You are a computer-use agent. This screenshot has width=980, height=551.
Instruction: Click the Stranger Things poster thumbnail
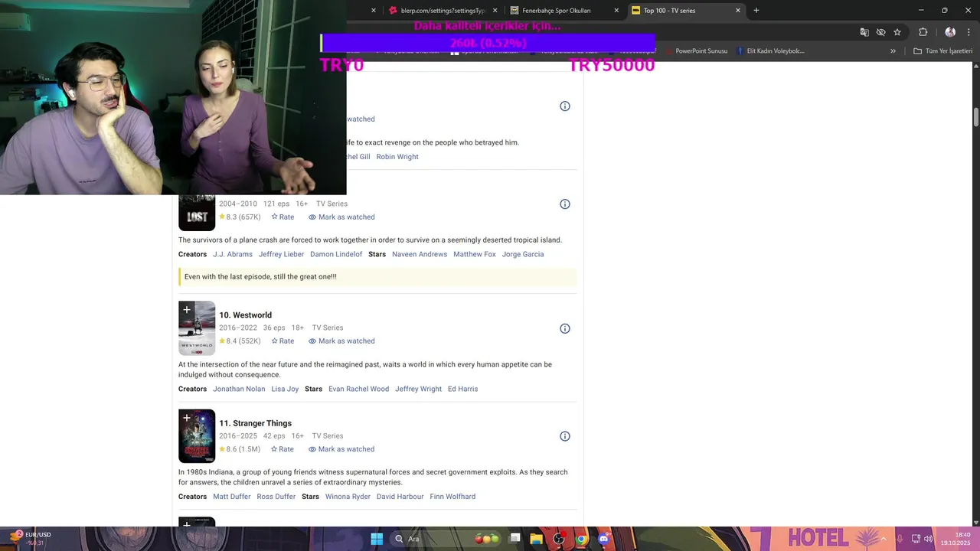point(197,436)
